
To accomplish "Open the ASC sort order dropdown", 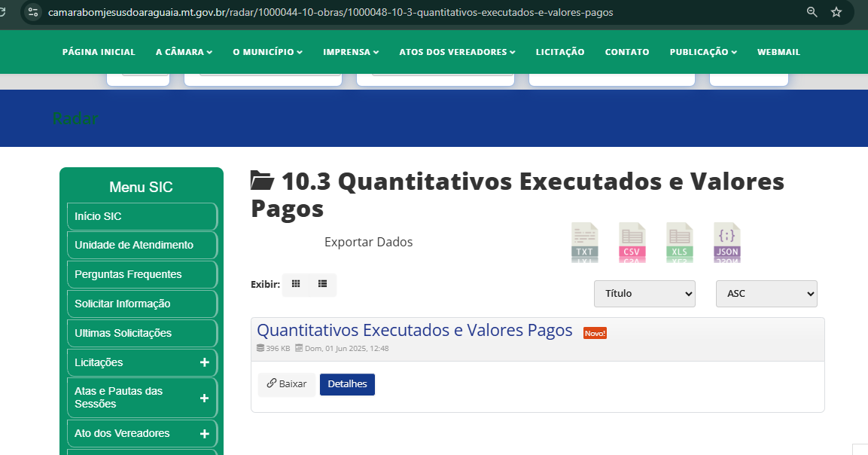I will [x=766, y=293].
